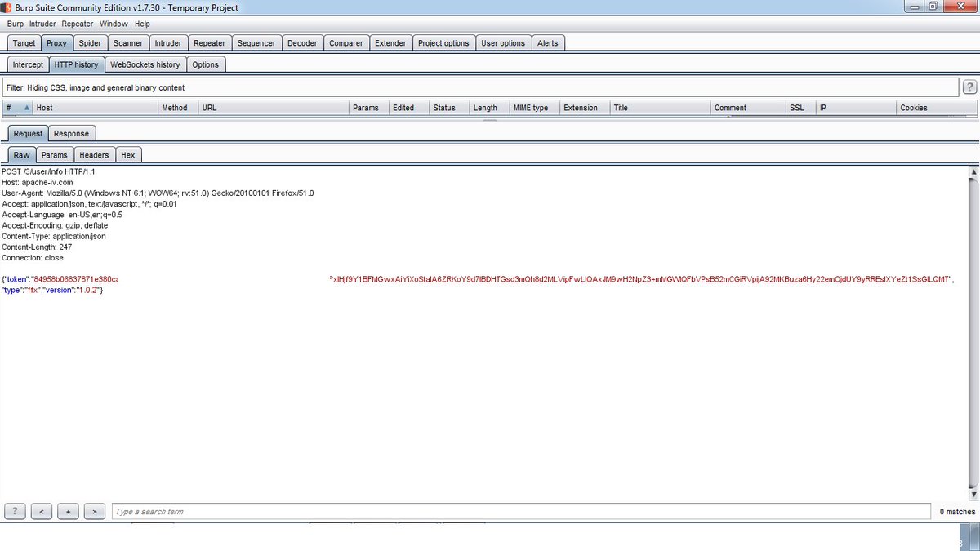Image resolution: width=980 pixels, height=551 pixels.
Task: Click the Content-Length: 247 line
Action: (37, 247)
